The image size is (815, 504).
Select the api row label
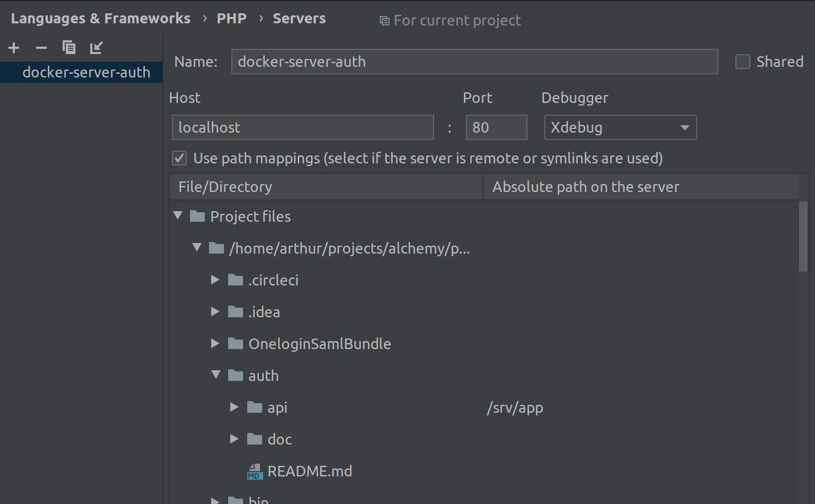[x=278, y=407]
